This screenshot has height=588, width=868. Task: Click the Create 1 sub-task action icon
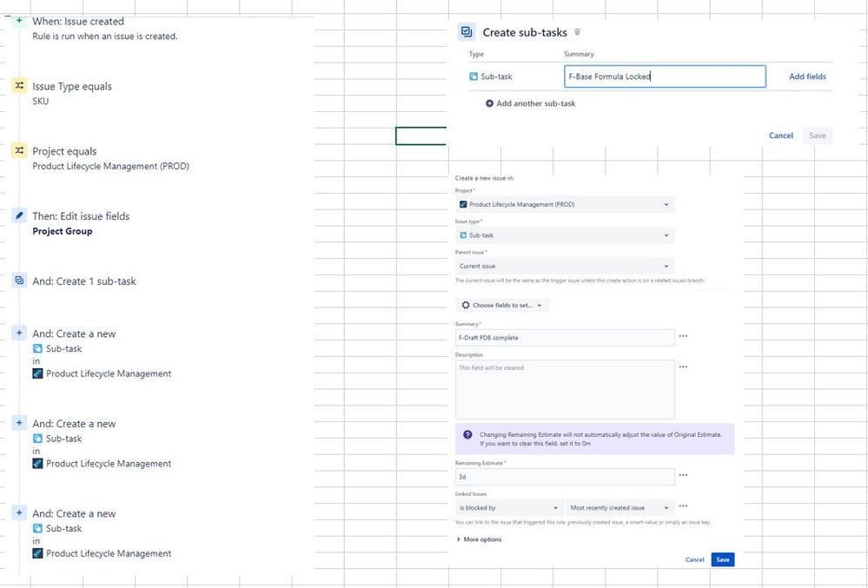[18, 281]
